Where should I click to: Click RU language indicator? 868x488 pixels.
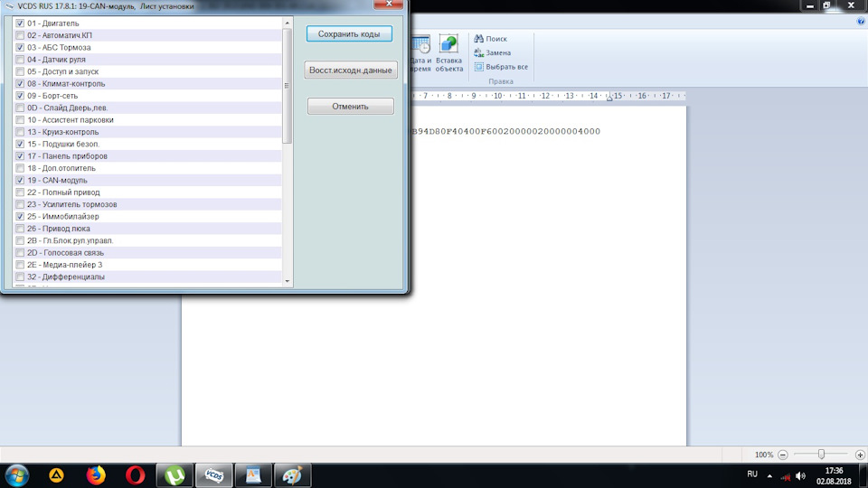tap(751, 474)
